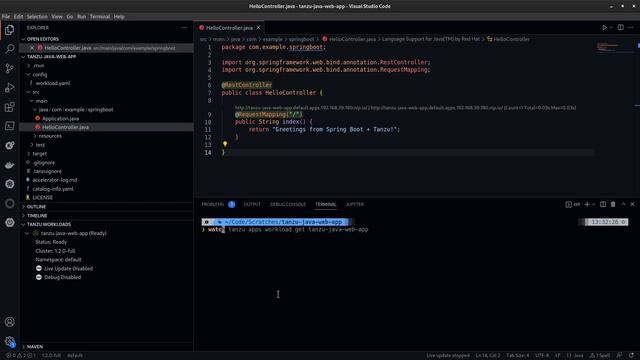Click the lightbulb code action on line 13
This screenshot has width=640, height=360.
[225, 144]
